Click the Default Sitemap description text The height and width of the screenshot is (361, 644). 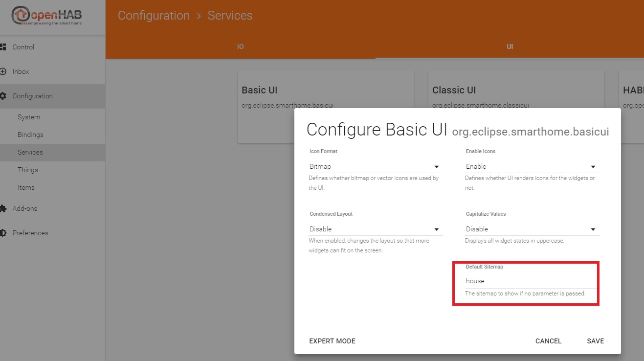tap(525, 293)
